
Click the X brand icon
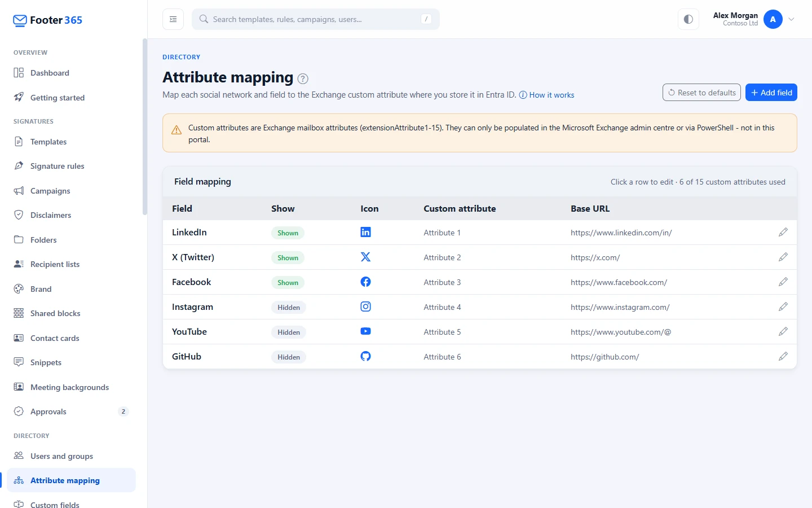365,257
